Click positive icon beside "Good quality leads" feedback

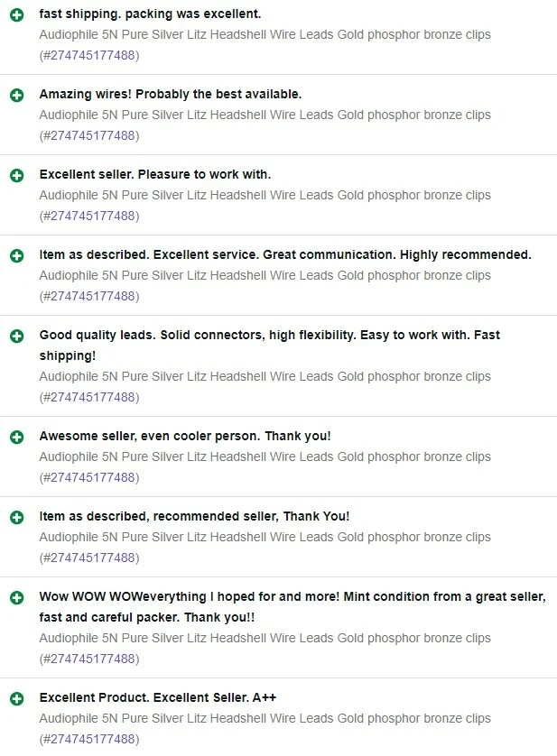coord(16,336)
